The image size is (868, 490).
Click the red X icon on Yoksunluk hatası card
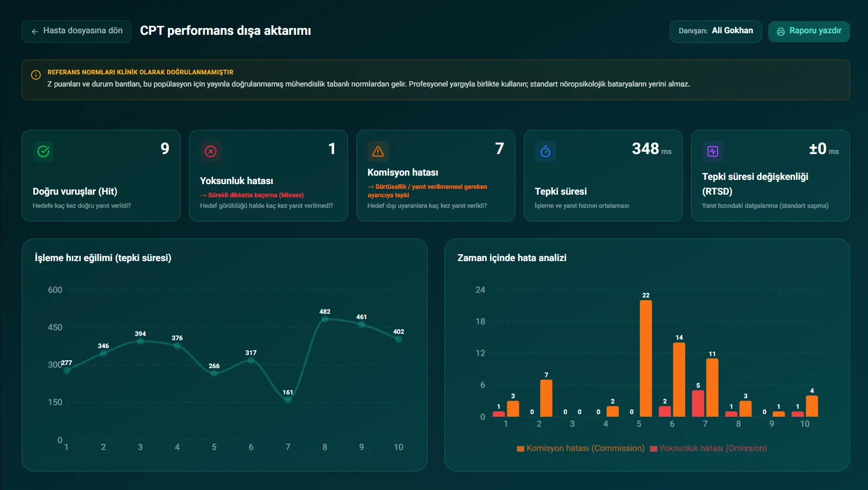[211, 151]
